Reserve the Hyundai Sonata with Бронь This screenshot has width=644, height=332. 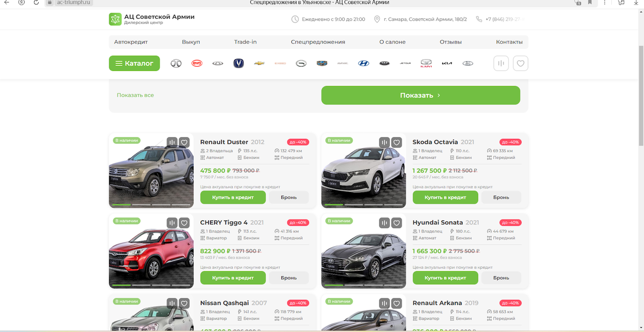click(501, 278)
